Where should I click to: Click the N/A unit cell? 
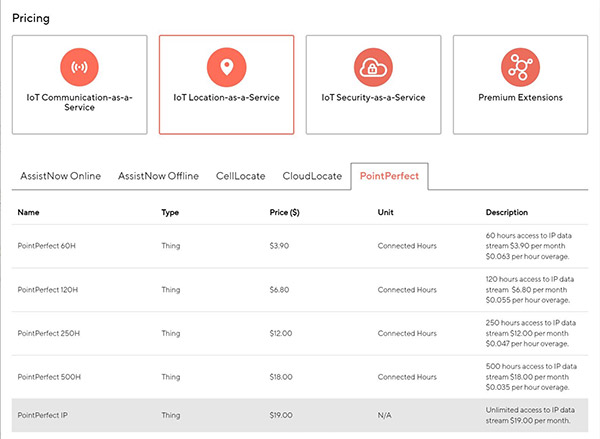(385, 415)
